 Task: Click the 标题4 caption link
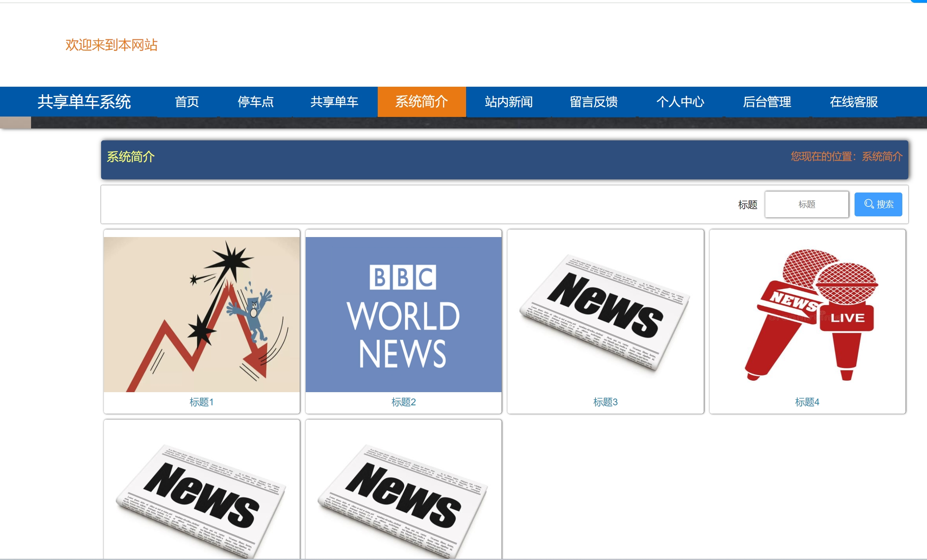[807, 402]
